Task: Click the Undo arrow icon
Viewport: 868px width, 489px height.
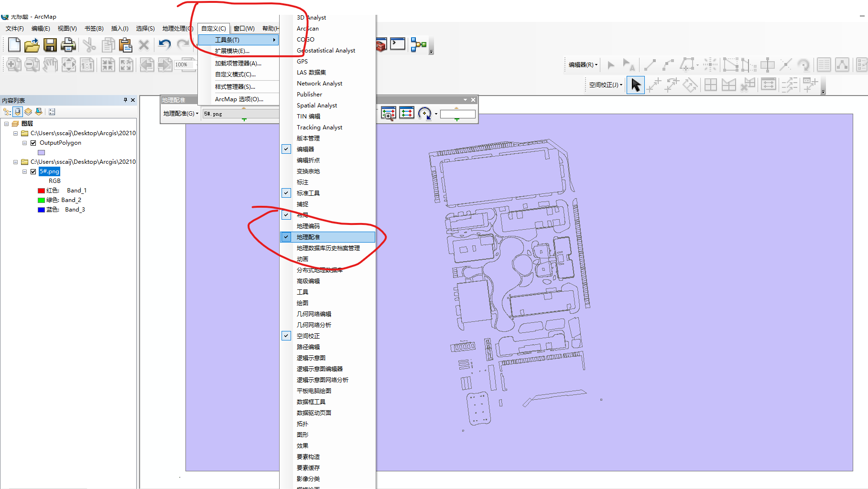Action: 164,44
